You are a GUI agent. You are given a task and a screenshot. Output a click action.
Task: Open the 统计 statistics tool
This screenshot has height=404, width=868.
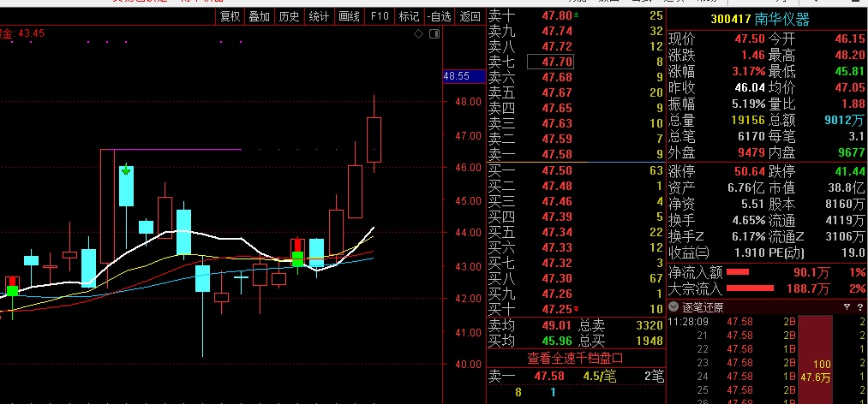coord(319,16)
